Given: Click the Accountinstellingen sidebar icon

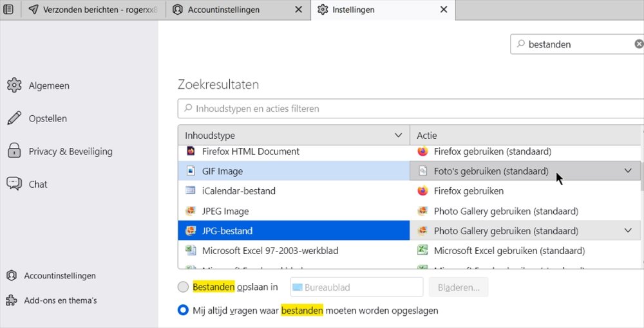Looking at the screenshot, I should (11, 276).
